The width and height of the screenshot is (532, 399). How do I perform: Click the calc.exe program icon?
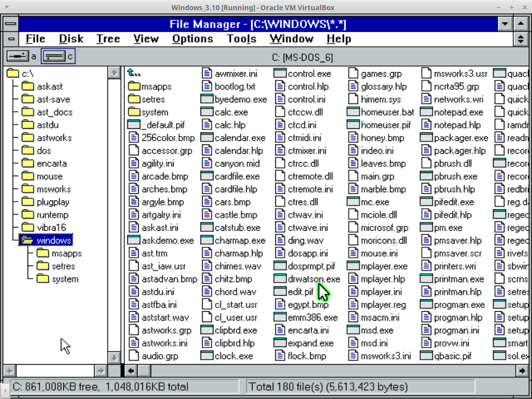[207, 112]
